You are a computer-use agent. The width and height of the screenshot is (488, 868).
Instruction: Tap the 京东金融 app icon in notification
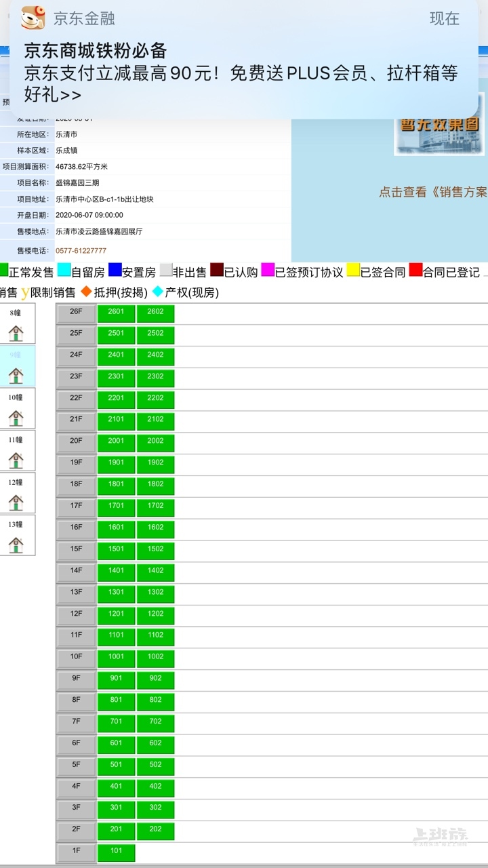(33, 18)
